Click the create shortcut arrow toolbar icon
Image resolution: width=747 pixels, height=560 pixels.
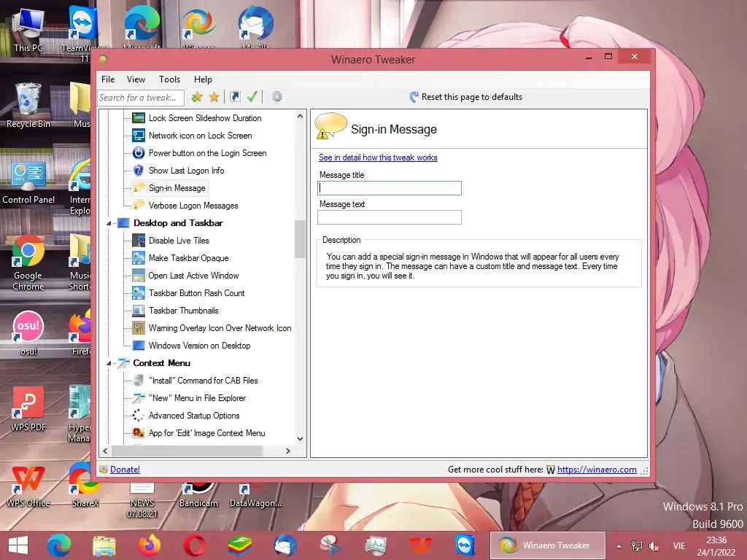[235, 97]
